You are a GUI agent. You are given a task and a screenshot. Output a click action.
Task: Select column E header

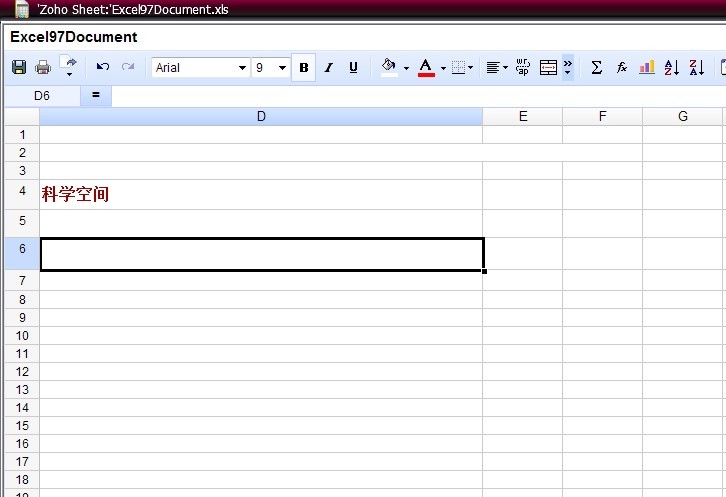522,117
